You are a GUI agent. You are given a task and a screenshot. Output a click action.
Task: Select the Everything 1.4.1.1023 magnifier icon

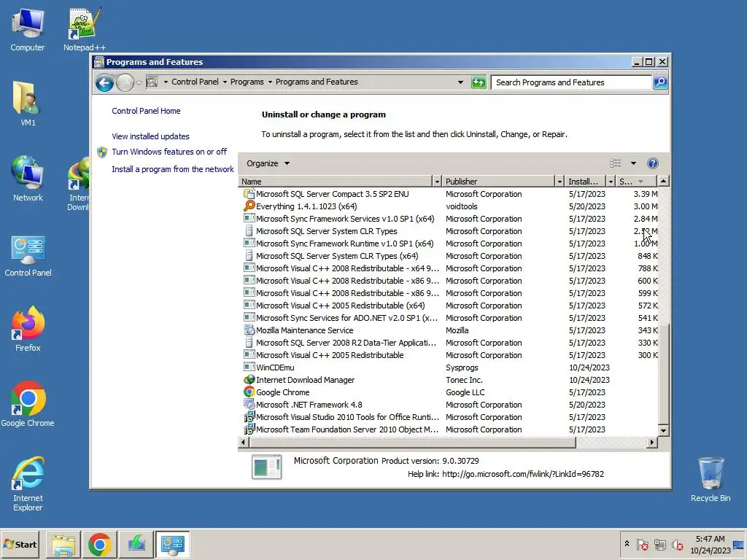[249, 206]
